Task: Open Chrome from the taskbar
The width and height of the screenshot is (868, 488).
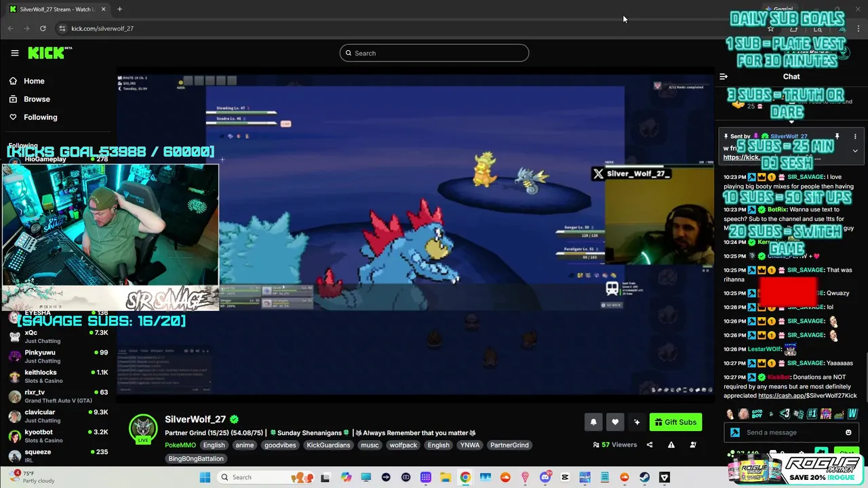Action: coord(465,477)
